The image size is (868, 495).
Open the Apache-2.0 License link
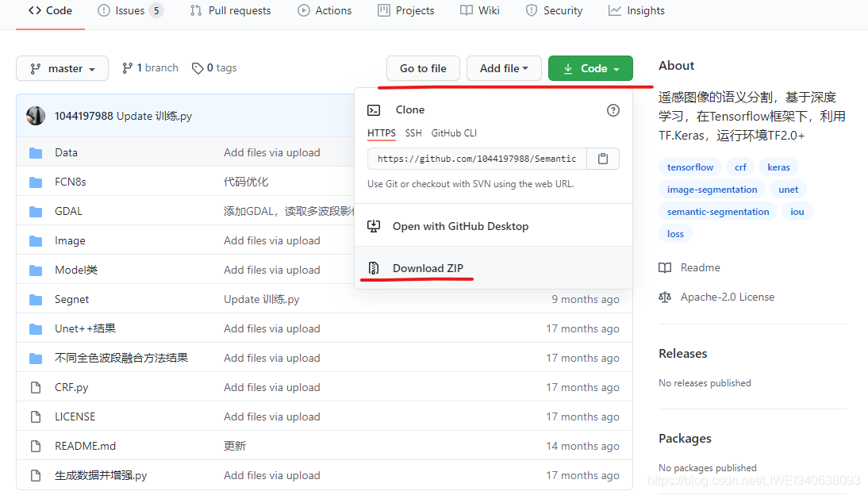pyautogui.click(x=717, y=297)
